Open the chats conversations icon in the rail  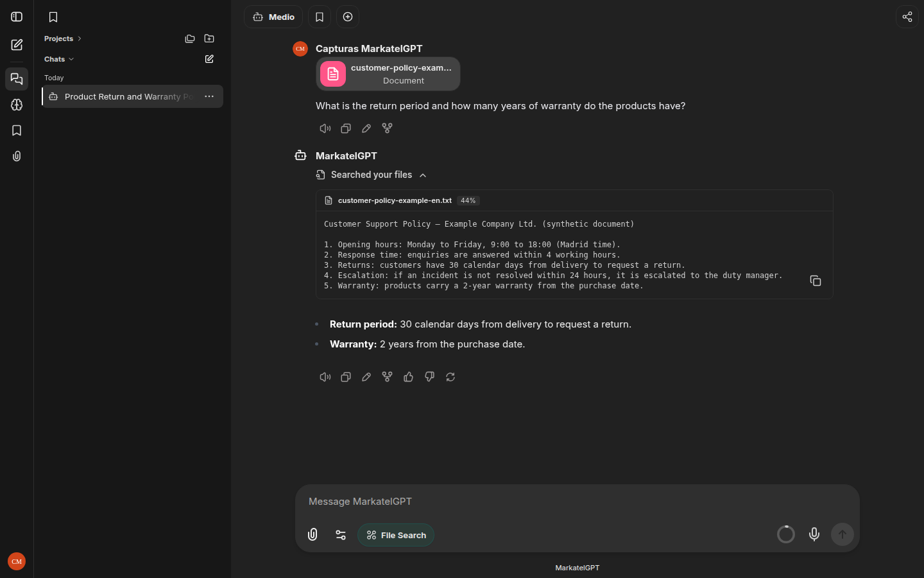pos(17,79)
